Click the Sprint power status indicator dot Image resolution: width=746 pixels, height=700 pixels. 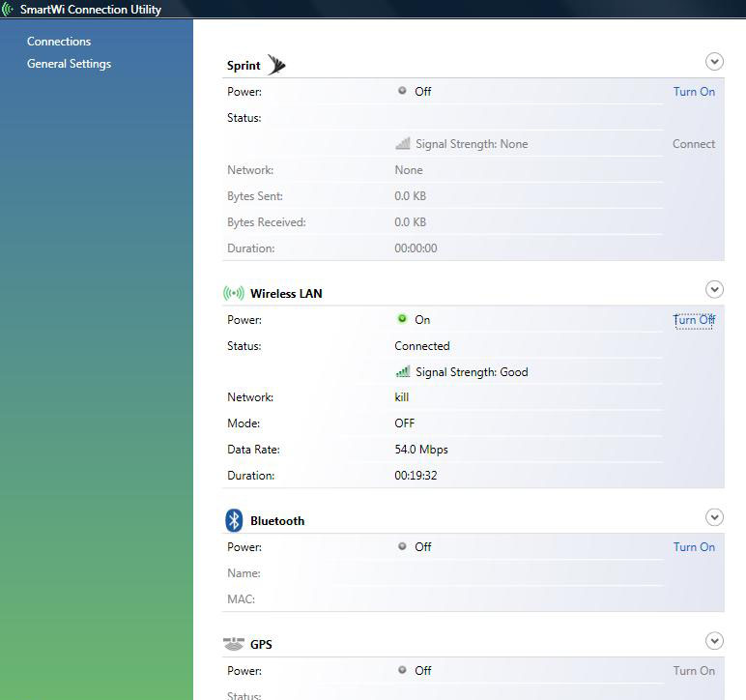(x=402, y=91)
